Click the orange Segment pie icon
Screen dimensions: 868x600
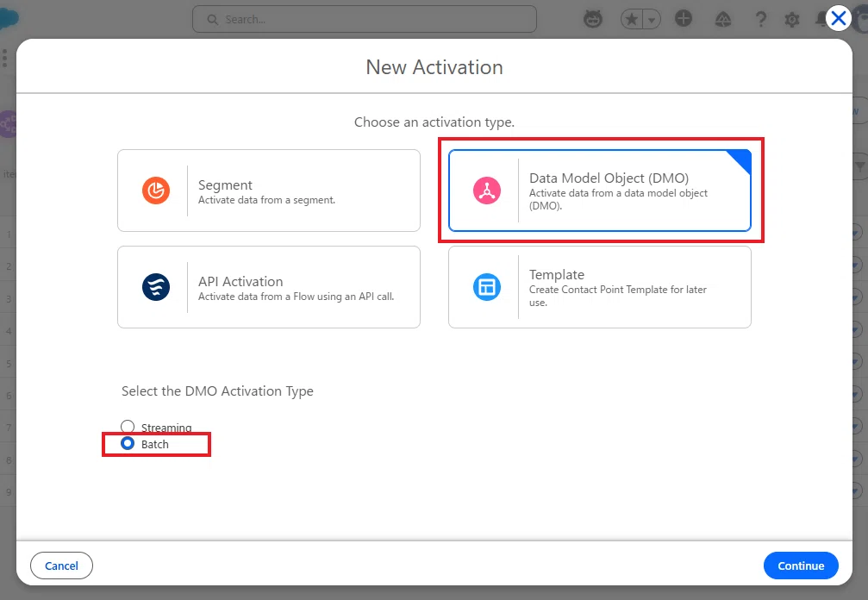point(156,191)
